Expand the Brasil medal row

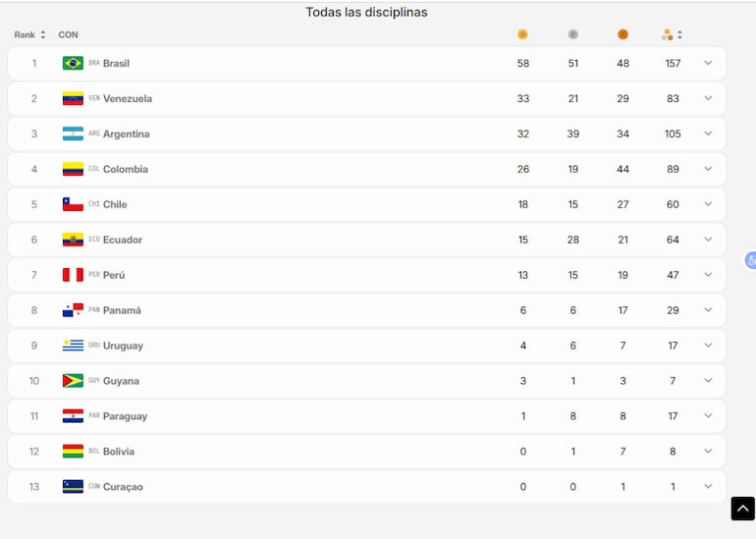708,63
